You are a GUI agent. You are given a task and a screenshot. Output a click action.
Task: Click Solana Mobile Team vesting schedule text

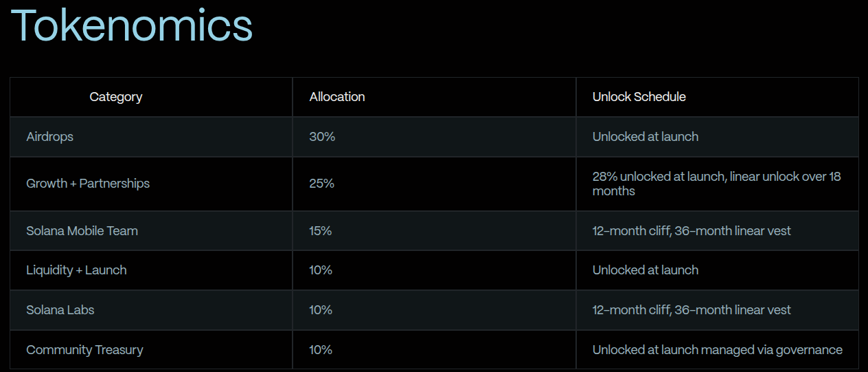pos(692,231)
